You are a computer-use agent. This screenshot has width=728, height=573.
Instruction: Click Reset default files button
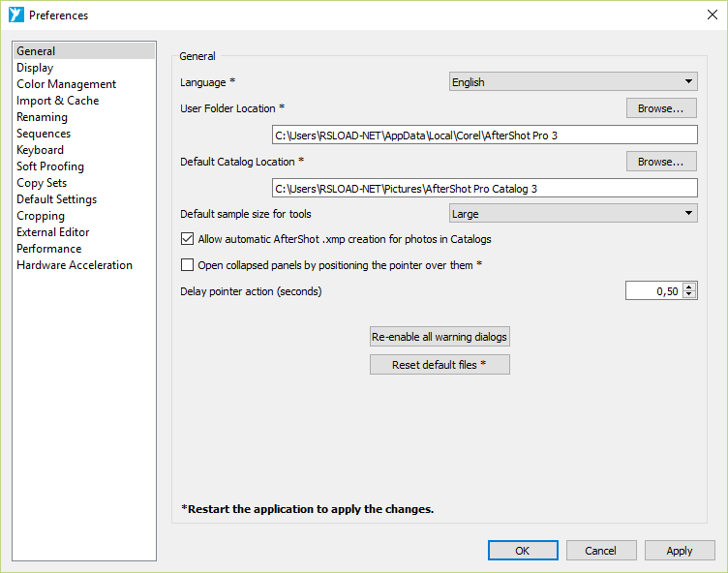coord(440,365)
